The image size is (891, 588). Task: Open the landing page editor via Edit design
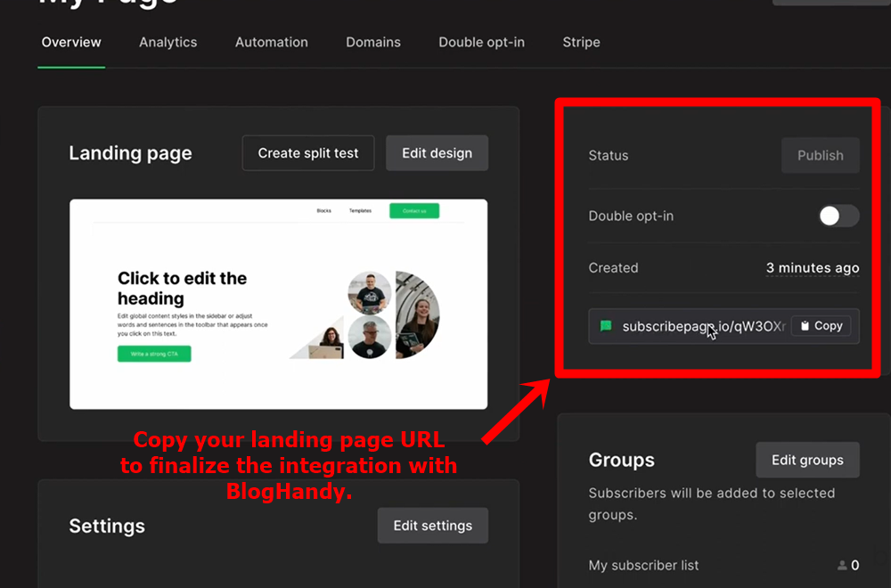pos(437,152)
